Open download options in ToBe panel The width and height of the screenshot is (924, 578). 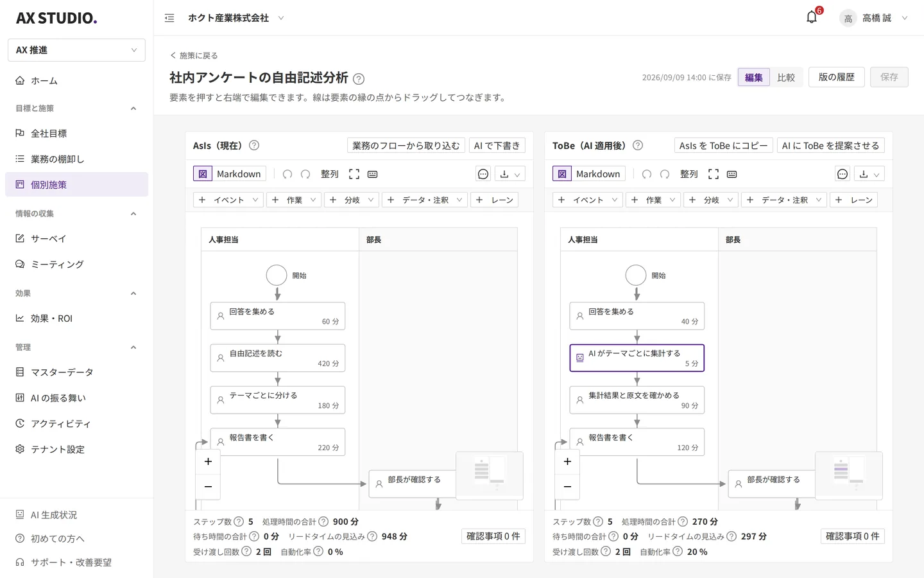coord(869,174)
